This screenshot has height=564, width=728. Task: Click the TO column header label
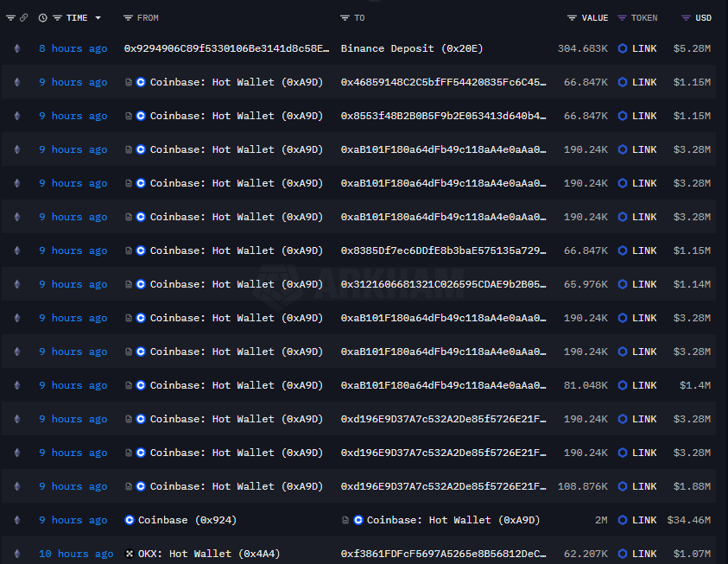click(x=360, y=18)
